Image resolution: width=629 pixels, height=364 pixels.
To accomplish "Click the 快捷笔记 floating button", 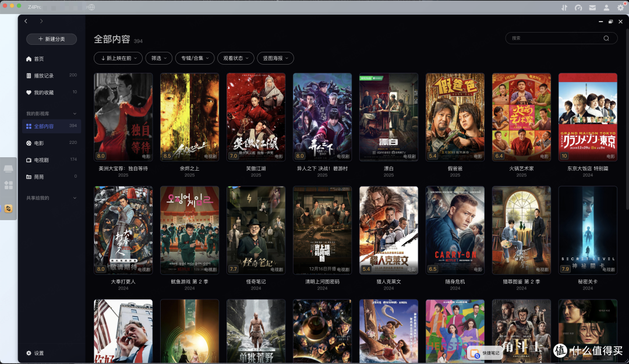I will click(x=485, y=353).
